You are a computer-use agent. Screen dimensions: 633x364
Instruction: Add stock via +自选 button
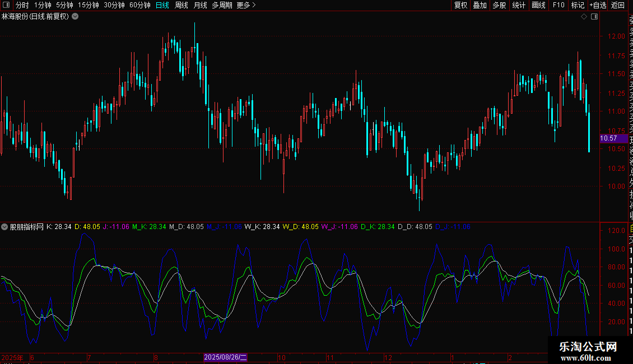click(x=598, y=6)
